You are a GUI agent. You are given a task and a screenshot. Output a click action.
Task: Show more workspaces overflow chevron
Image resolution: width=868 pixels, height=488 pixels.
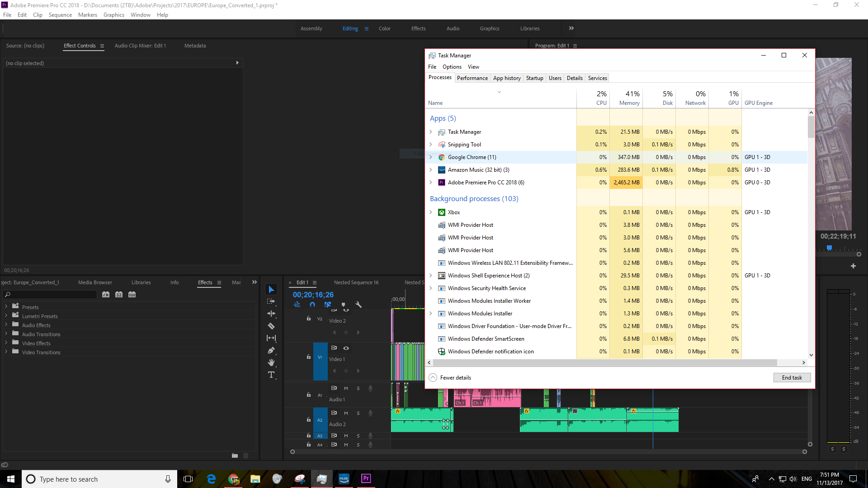[571, 28]
